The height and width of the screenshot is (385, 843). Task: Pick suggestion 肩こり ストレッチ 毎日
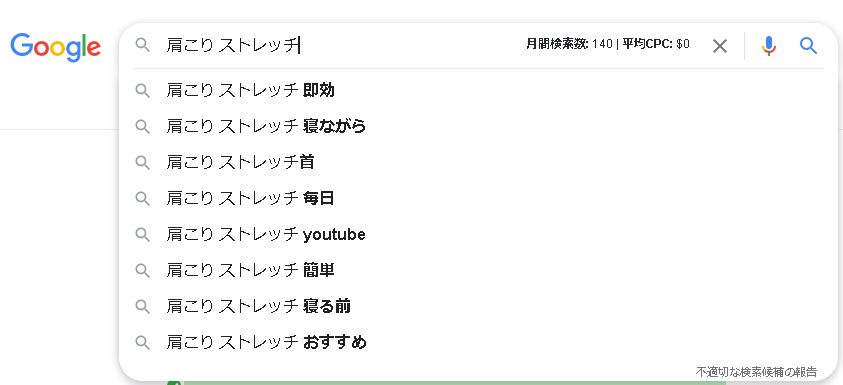tap(478, 198)
